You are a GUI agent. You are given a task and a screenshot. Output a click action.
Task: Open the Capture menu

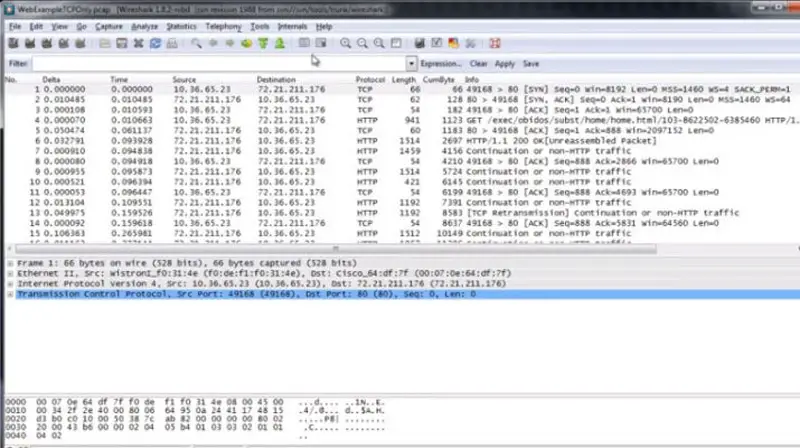click(x=109, y=27)
